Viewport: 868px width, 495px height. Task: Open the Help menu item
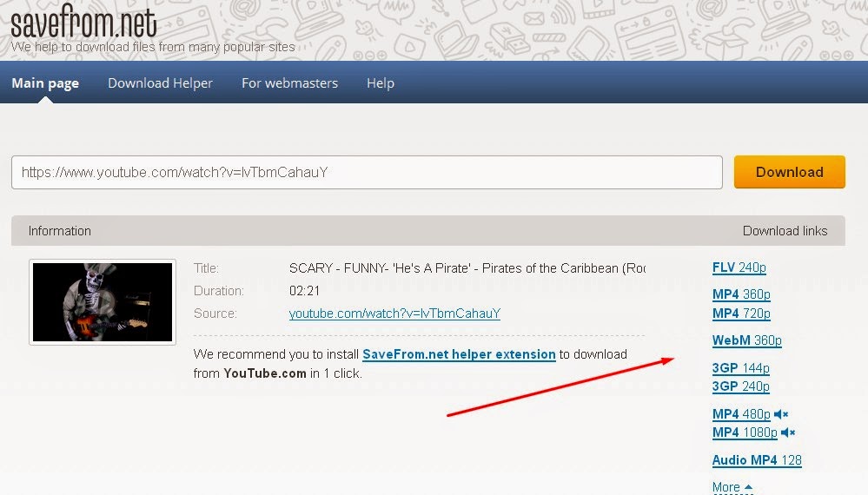pos(381,83)
